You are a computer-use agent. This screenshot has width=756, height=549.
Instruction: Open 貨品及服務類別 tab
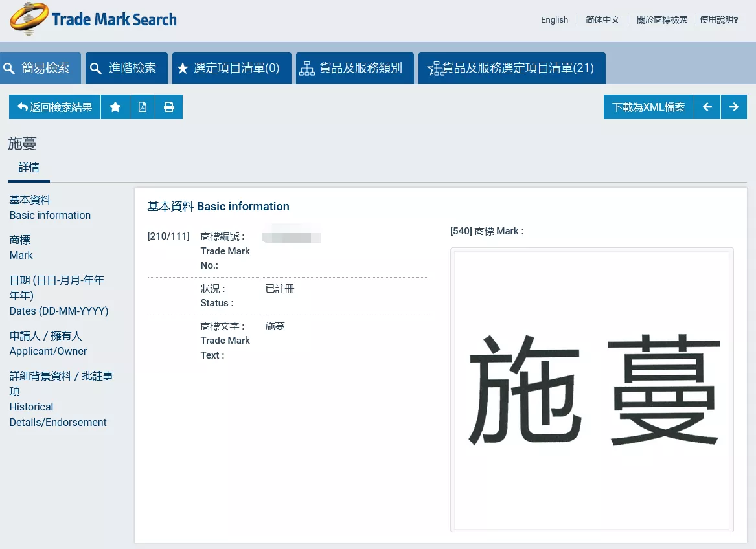pyautogui.click(x=355, y=68)
